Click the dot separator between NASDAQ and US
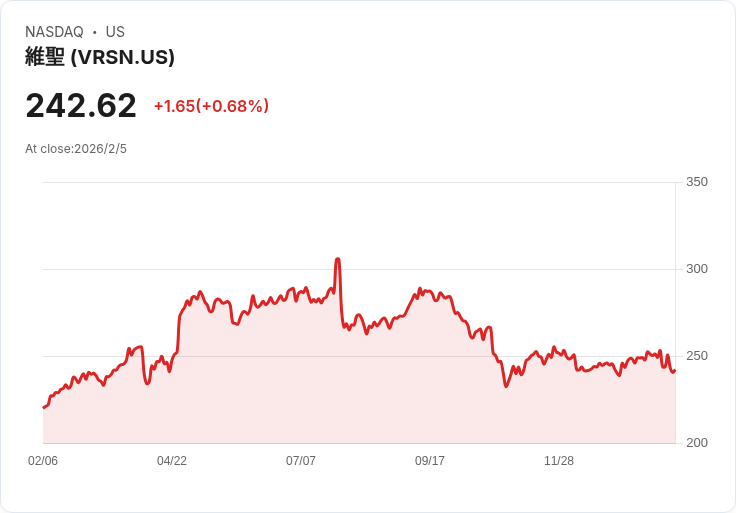The height and width of the screenshot is (513, 736). click(94, 32)
